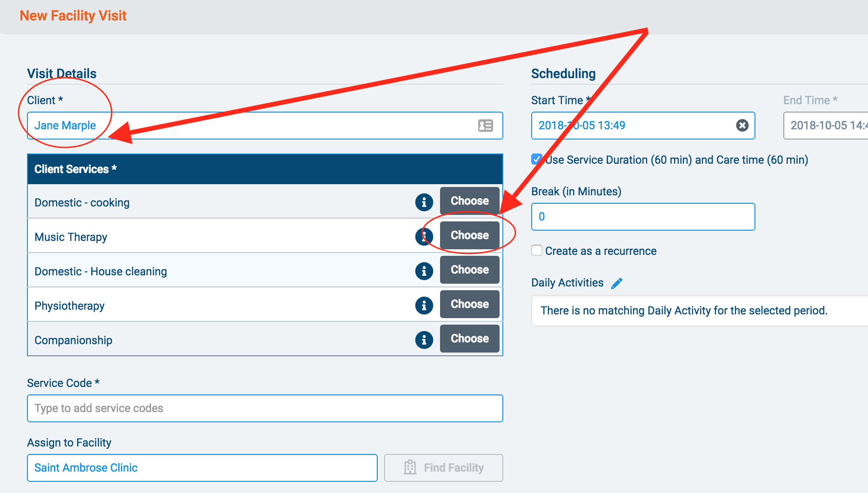Image resolution: width=868 pixels, height=493 pixels.
Task: Click the info icon beside Music Therapy
Action: click(x=423, y=237)
